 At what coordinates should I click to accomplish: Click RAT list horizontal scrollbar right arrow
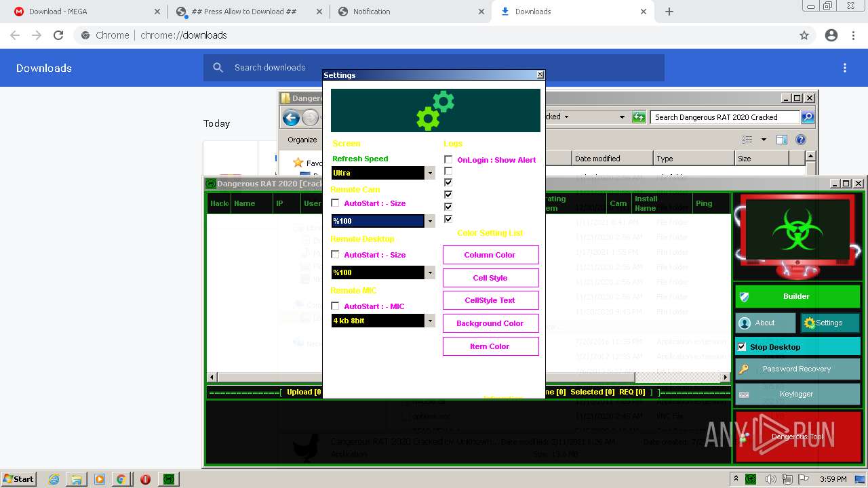click(x=725, y=377)
